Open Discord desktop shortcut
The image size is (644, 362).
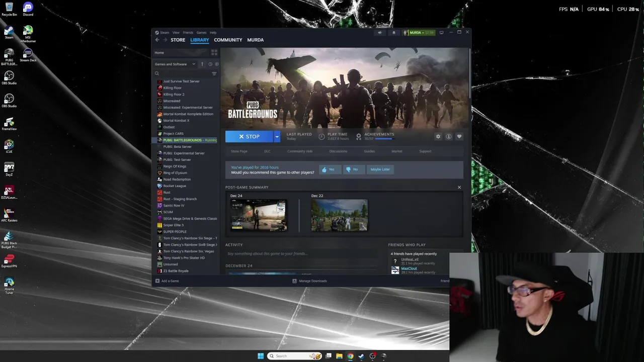coord(28,9)
